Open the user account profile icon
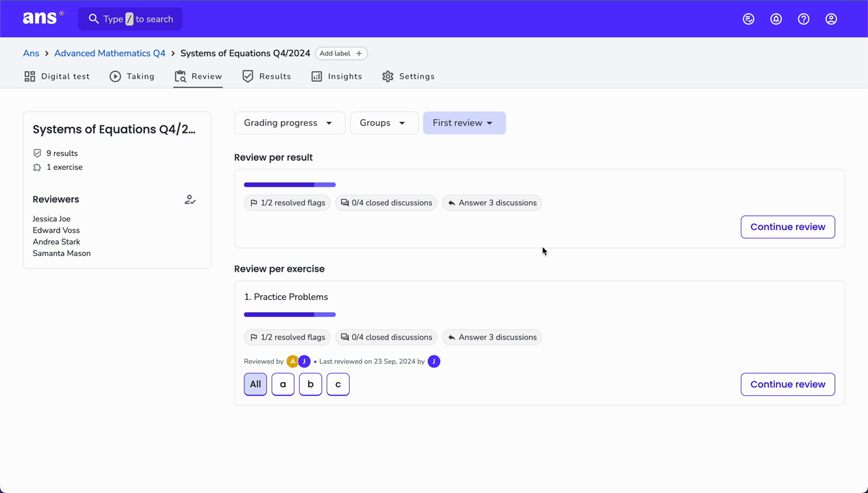This screenshot has width=868, height=493. click(831, 19)
